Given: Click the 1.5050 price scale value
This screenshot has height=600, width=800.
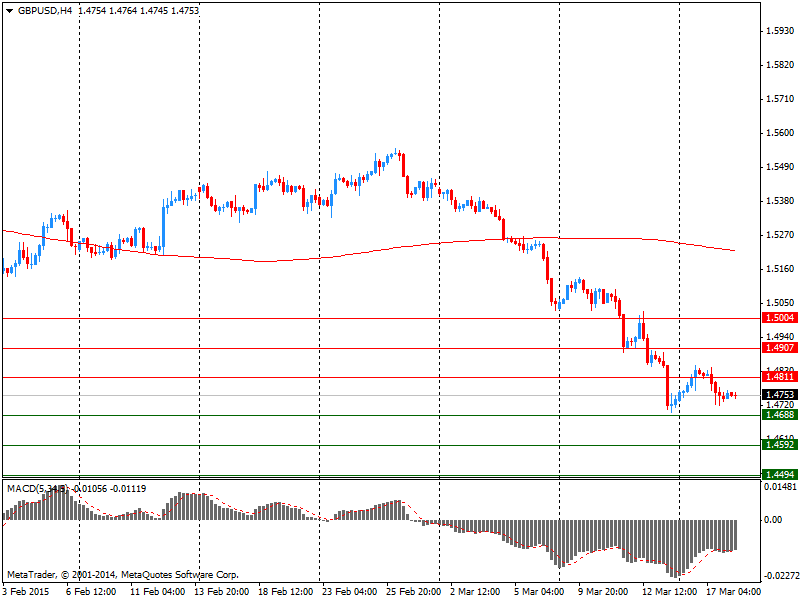Looking at the screenshot, I should (780, 303).
